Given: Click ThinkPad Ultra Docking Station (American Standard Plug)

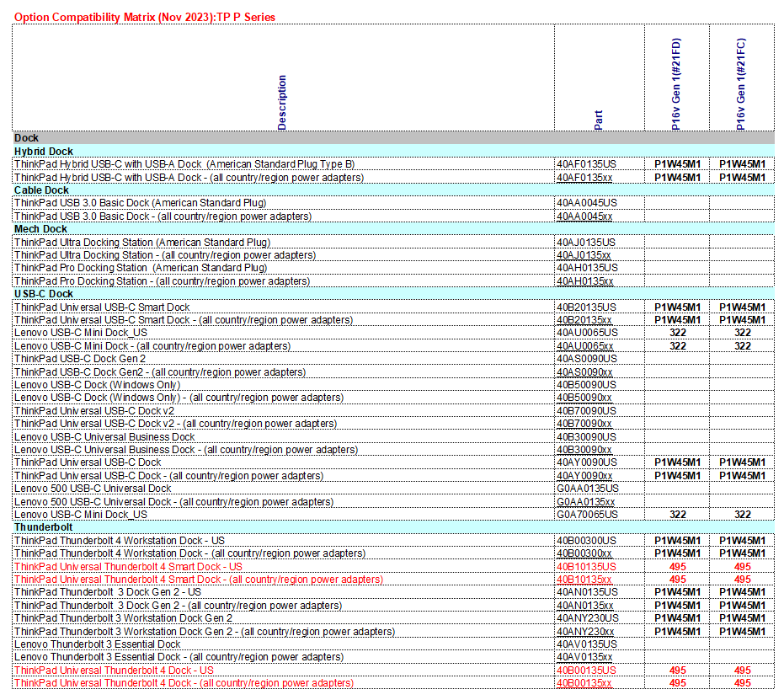Looking at the screenshot, I should point(142,243).
